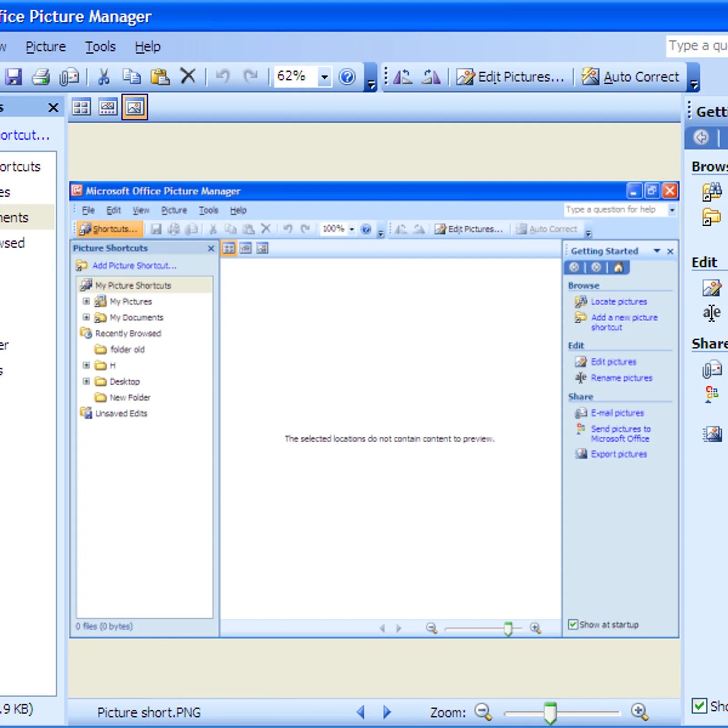Select the Filmstrip view icon
The height and width of the screenshot is (728, 728).
tap(108, 107)
